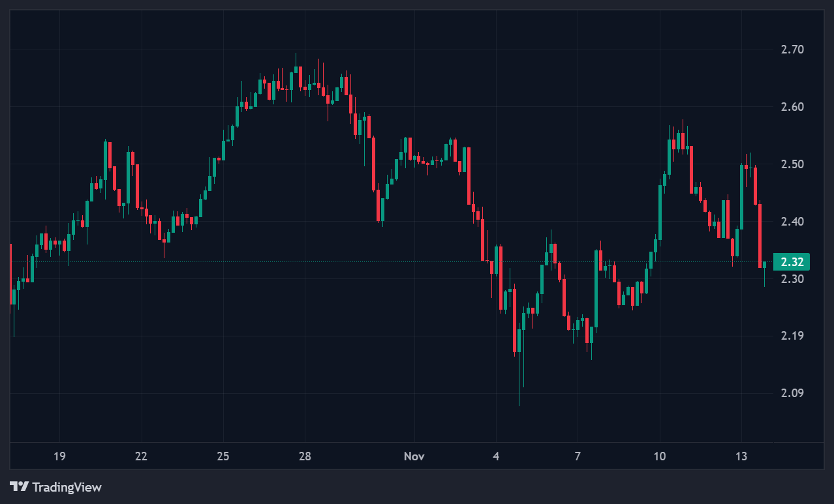834x504 pixels.
Task: Click the TradingView logo icon
Action: [x=20, y=487]
